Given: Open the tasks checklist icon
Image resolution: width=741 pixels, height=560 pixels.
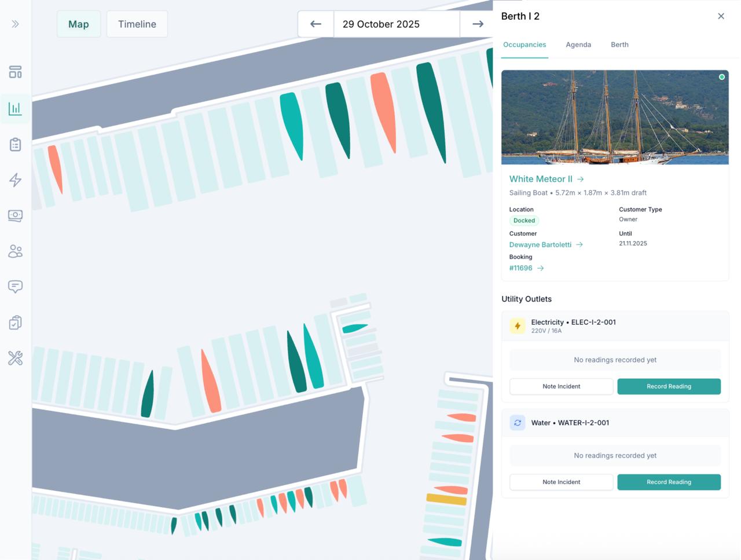Looking at the screenshot, I should coord(15,323).
